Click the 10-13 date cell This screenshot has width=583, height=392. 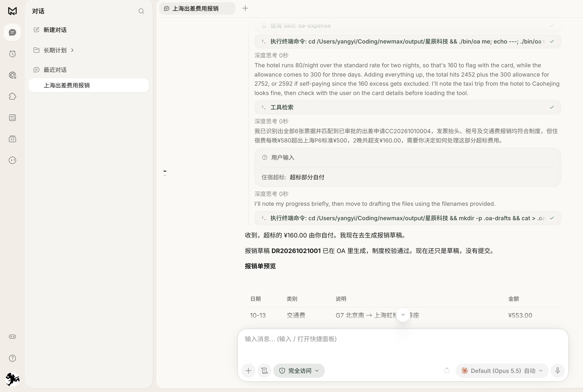tap(258, 315)
